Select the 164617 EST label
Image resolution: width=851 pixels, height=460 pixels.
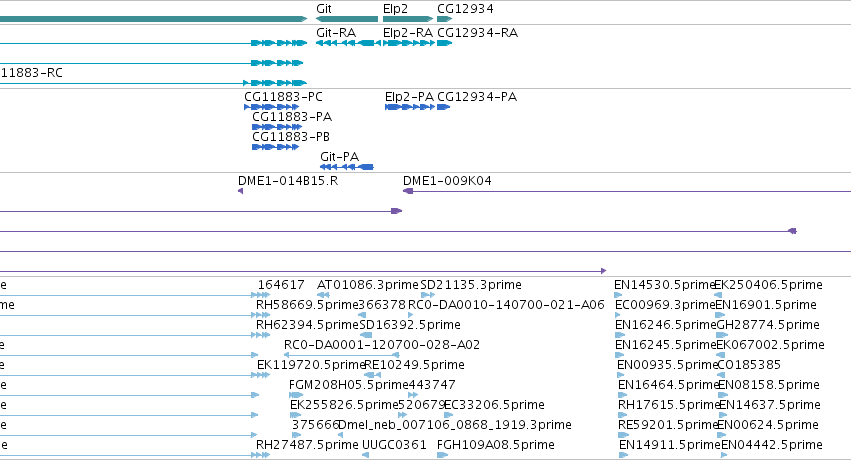[281, 285]
